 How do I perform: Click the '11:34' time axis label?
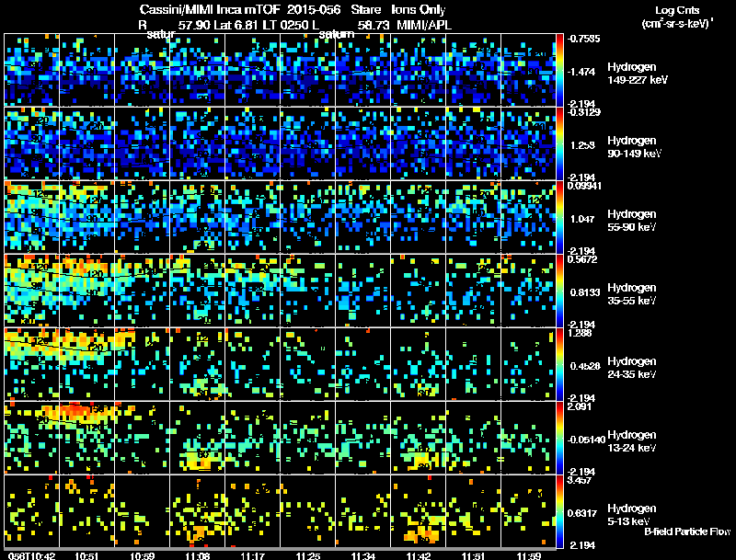[x=363, y=556]
